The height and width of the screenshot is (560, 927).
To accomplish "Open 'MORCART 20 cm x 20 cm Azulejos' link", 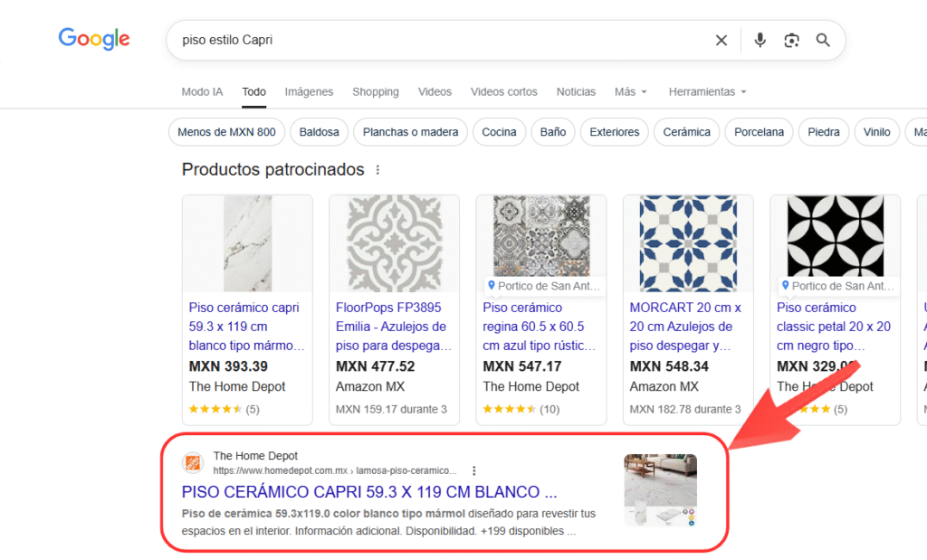I will point(686,326).
